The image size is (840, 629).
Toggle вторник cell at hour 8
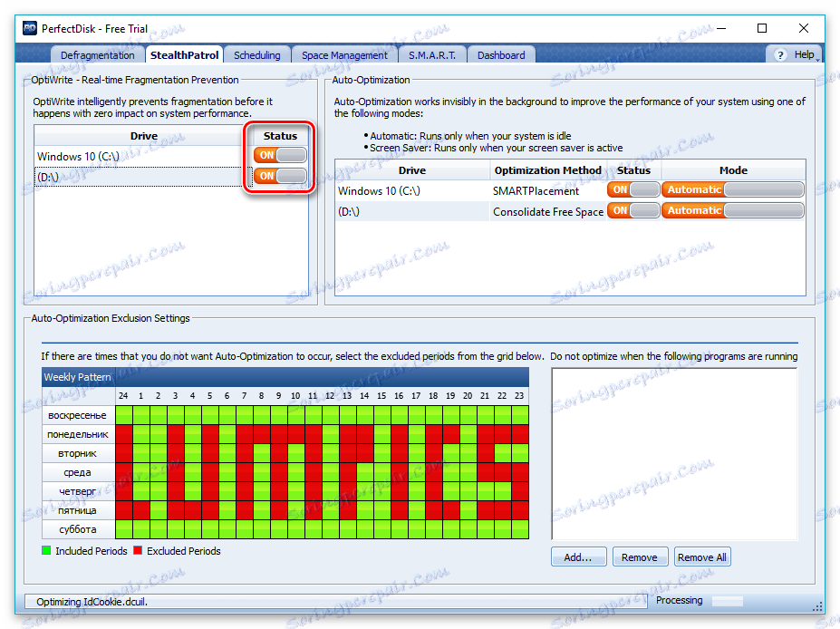262,453
